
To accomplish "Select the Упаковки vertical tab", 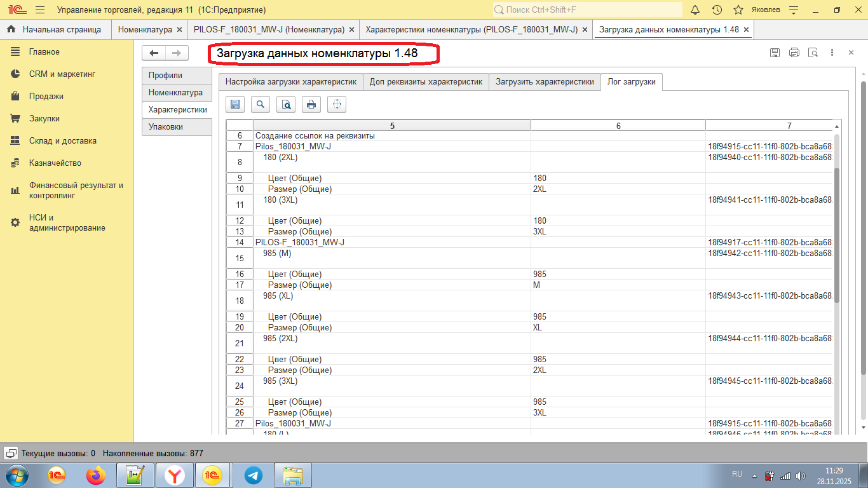I will pyautogui.click(x=177, y=127).
